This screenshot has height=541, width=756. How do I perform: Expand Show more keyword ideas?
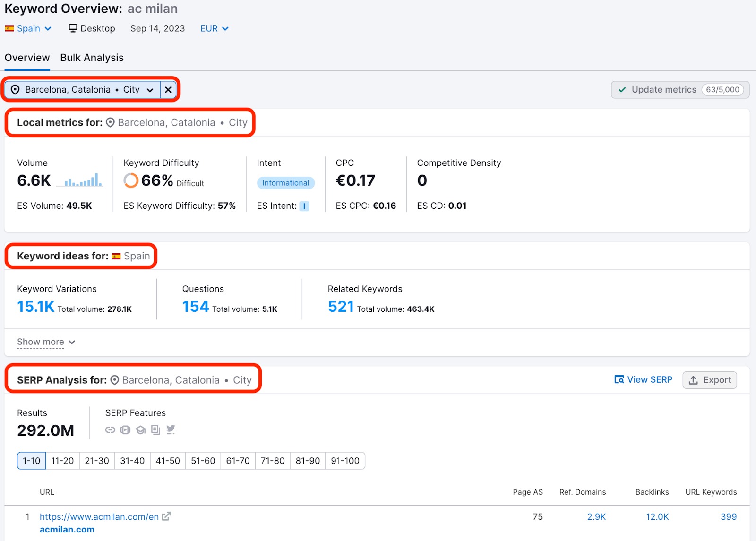46,342
